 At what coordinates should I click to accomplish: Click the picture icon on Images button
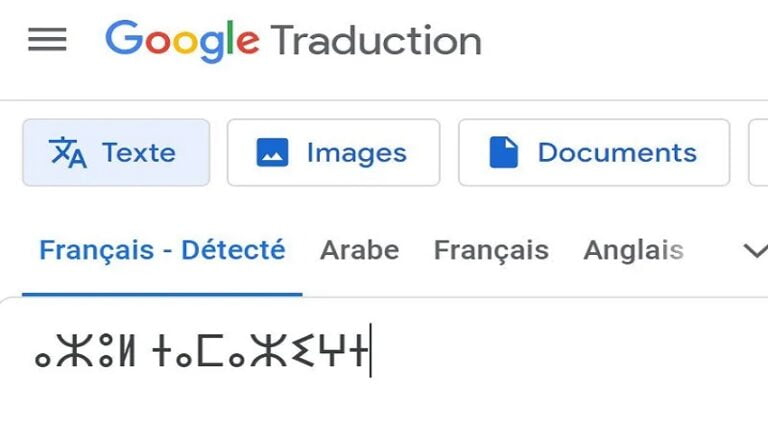(272, 153)
